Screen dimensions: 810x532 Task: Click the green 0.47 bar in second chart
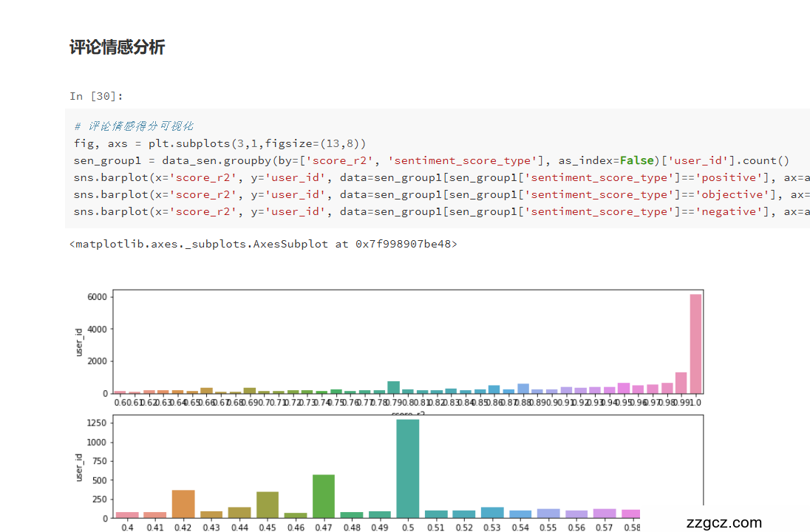(323, 496)
